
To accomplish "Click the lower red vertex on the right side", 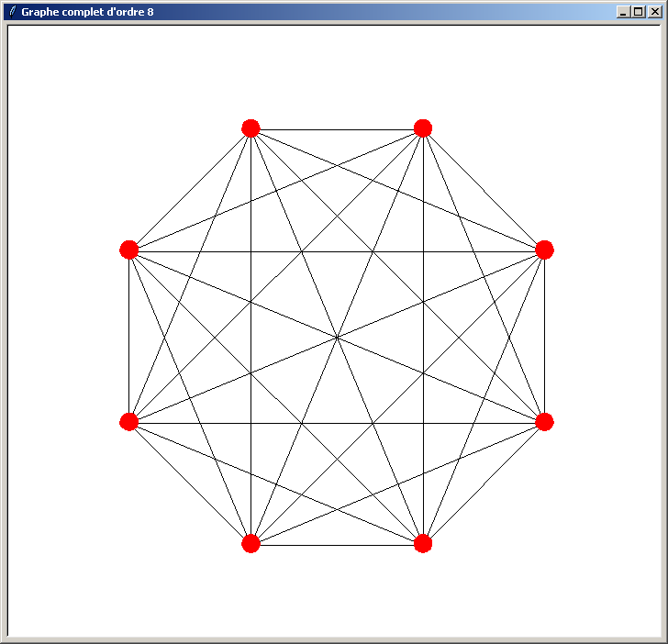I will 544,422.
